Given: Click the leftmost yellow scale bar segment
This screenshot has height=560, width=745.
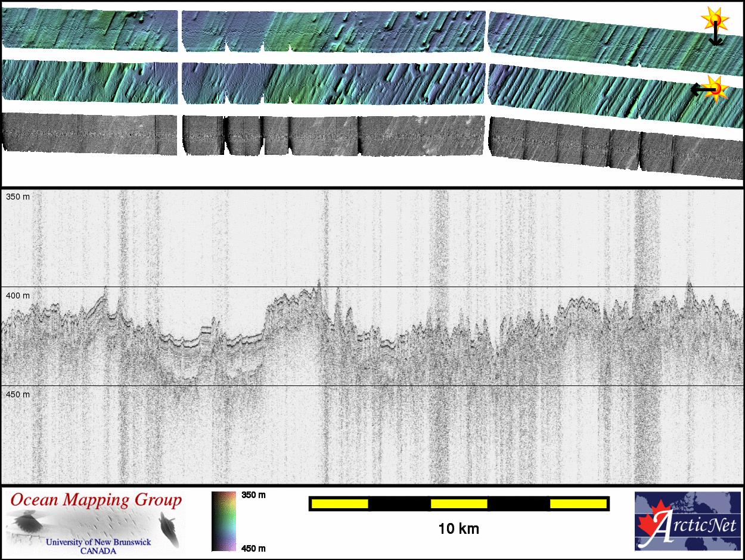Looking at the screenshot, I should (340, 504).
